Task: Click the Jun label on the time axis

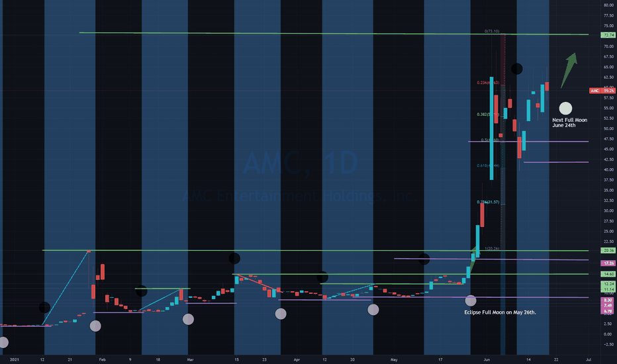Action: (487, 359)
